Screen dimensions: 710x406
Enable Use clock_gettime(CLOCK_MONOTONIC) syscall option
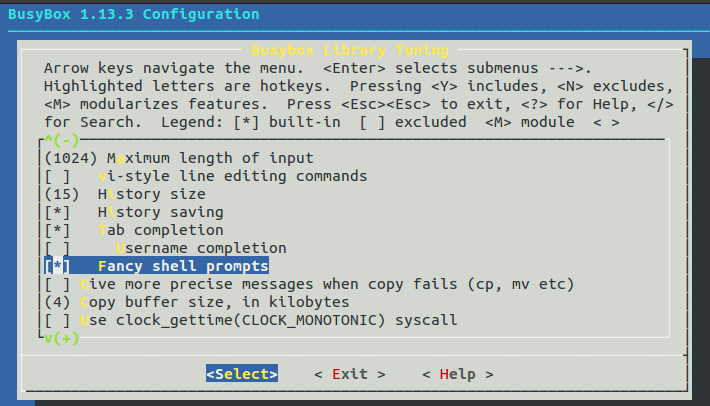(x=58, y=320)
